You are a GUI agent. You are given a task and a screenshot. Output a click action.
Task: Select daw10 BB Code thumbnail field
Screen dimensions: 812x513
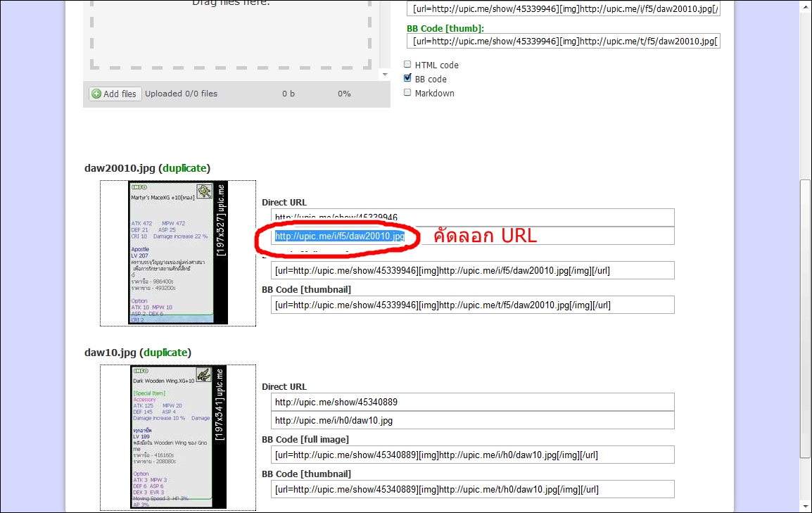click(x=472, y=489)
